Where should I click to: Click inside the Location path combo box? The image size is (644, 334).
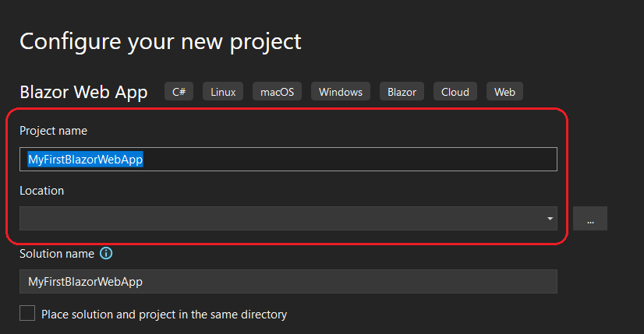point(281,219)
